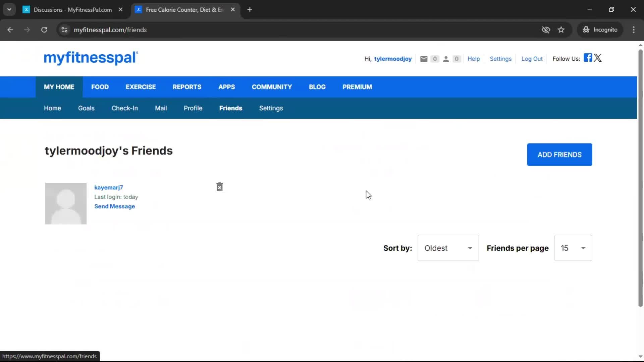Click kayemarj7 profile avatar thumbnail
This screenshot has height=362, width=644.
click(x=66, y=203)
